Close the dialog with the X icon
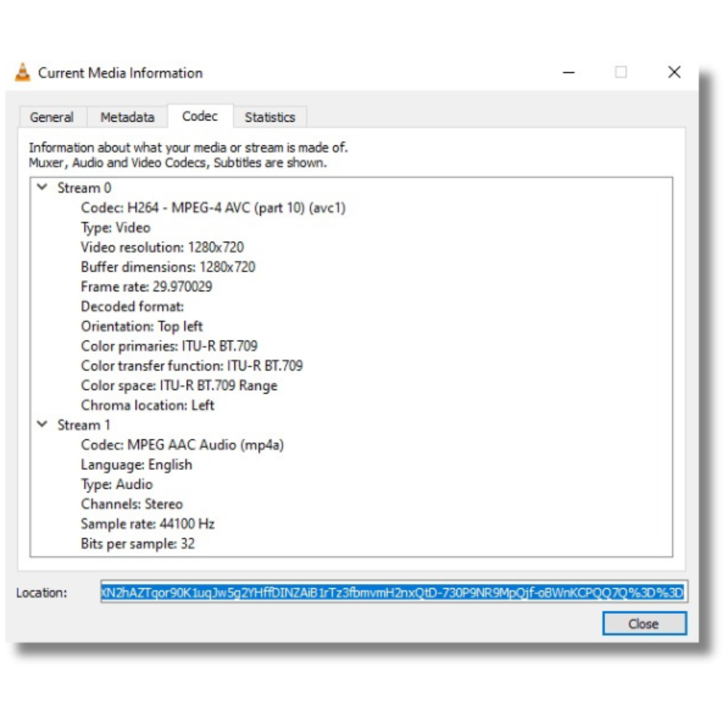Image resolution: width=728 pixels, height=728 pixels. pyautogui.click(x=674, y=72)
